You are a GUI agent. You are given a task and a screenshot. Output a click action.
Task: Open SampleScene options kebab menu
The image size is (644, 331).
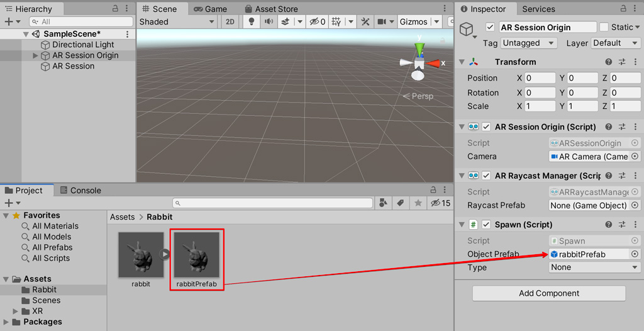coord(127,34)
